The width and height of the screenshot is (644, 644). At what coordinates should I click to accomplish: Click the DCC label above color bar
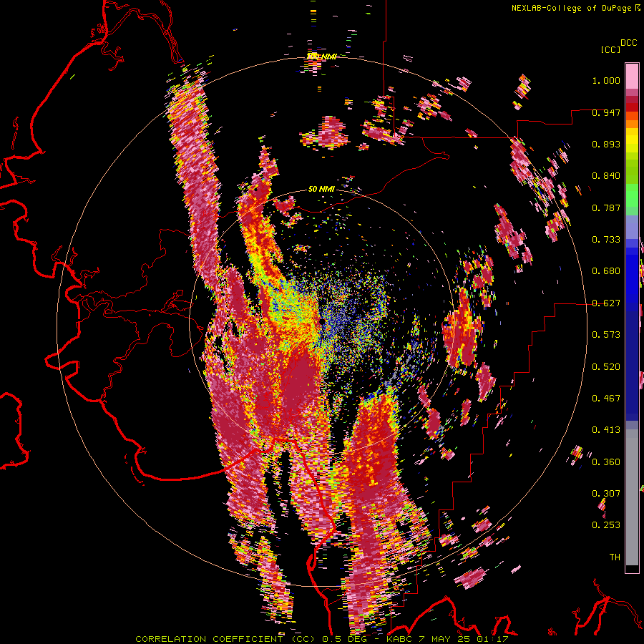tap(628, 43)
